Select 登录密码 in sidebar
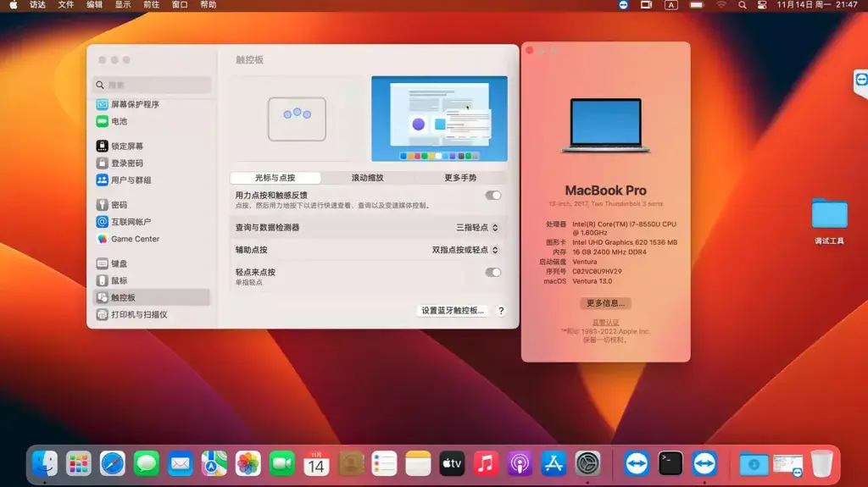868x487 pixels. pos(153,163)
